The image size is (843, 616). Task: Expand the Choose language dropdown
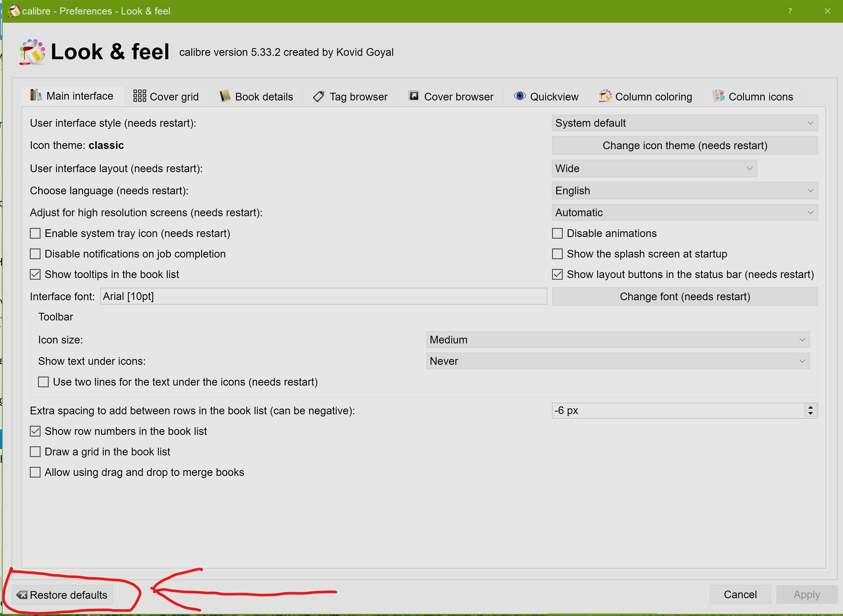(x=684, y=191)
